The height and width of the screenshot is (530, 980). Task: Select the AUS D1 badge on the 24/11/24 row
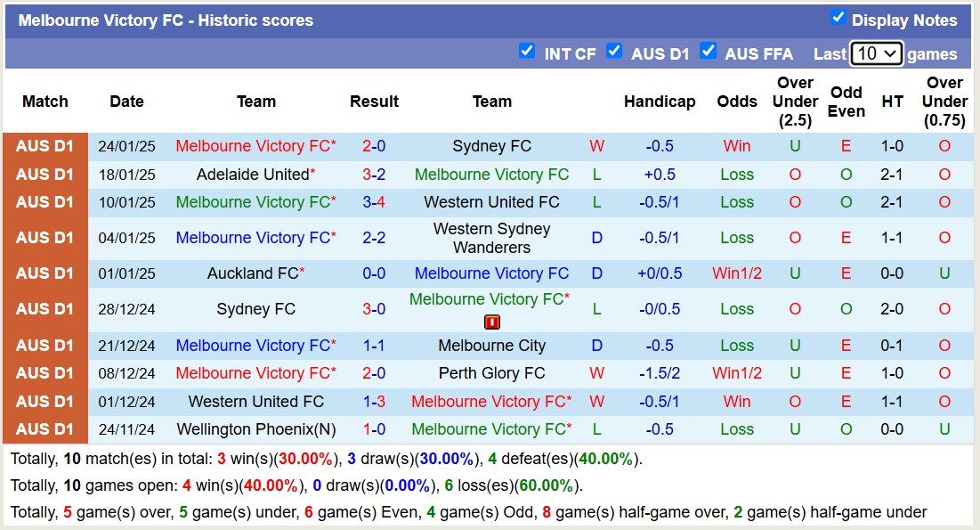point(45,429)
